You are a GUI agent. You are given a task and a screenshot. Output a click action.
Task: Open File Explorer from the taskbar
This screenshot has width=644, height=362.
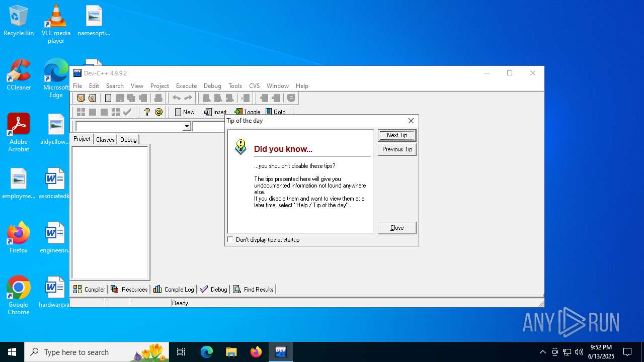pyautogui.click(x=231, y=352)
